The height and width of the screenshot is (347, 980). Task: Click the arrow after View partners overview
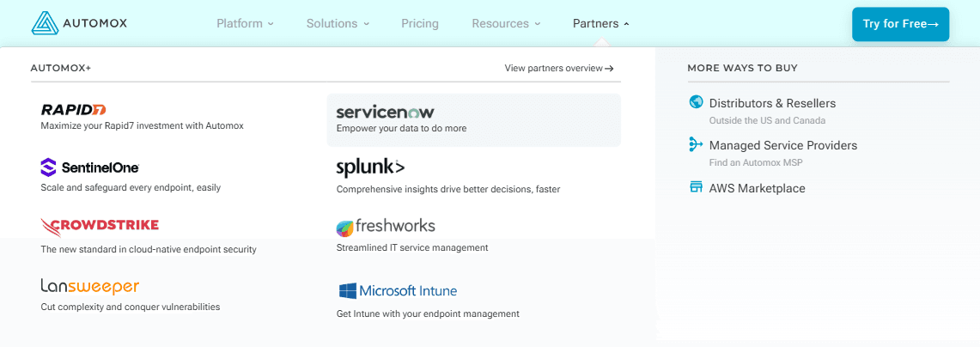[x=609, y=69]
